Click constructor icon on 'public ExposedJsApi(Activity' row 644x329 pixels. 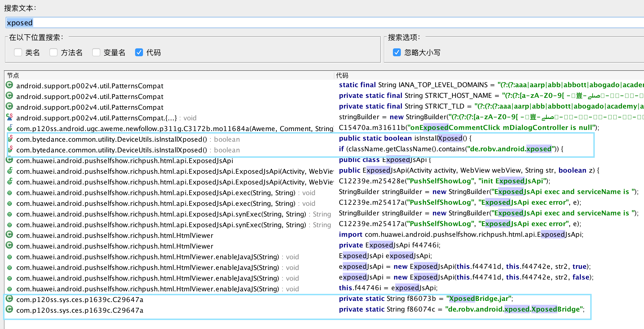click(x=10, y=171)
